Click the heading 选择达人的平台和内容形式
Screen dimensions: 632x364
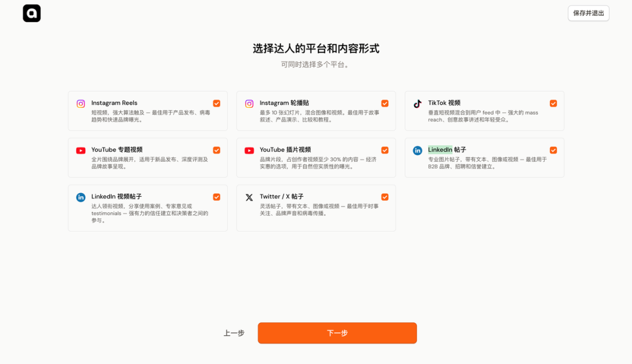316,49
